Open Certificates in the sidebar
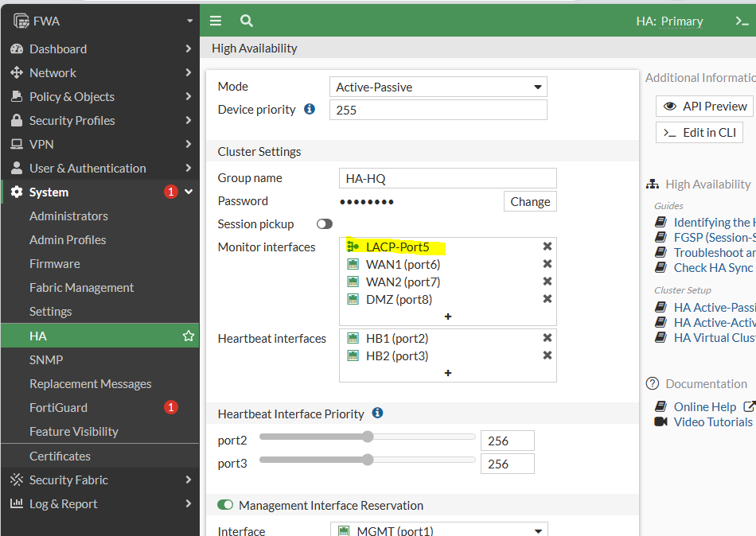The width and height of the screenshot is (756, 536). point(60,456)
